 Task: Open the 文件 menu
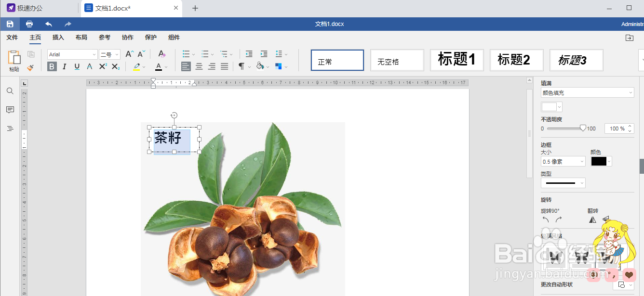(x=12, y=38)
